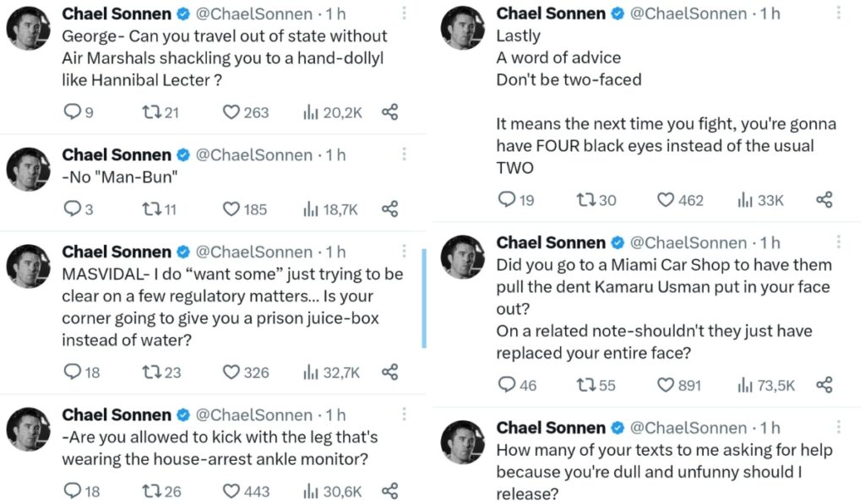Open reply on ankle monitor tweet
This screenshot has height=504, width=865.
click(x=73, y=491)
